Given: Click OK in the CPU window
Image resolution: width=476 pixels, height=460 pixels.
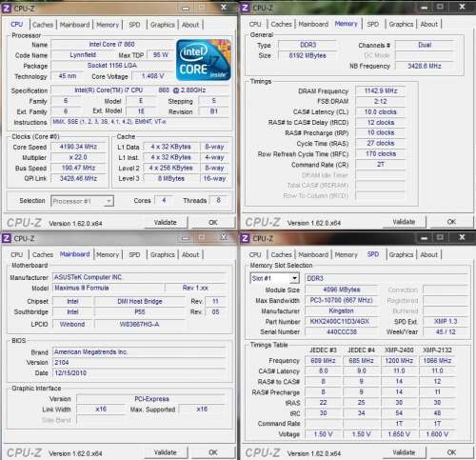Looking at the screenshot, I should click(213, 223).
